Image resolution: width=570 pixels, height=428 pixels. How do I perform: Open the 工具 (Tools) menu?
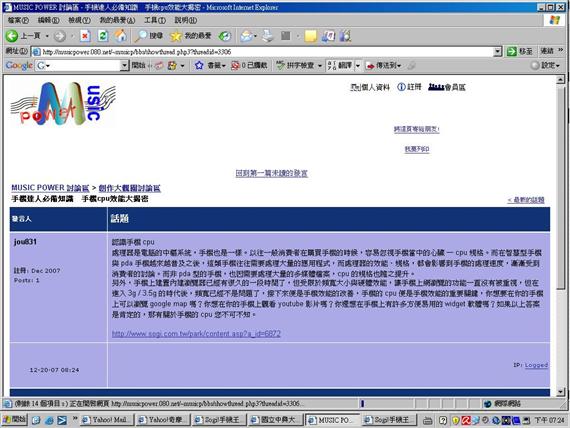coord(155,20)
